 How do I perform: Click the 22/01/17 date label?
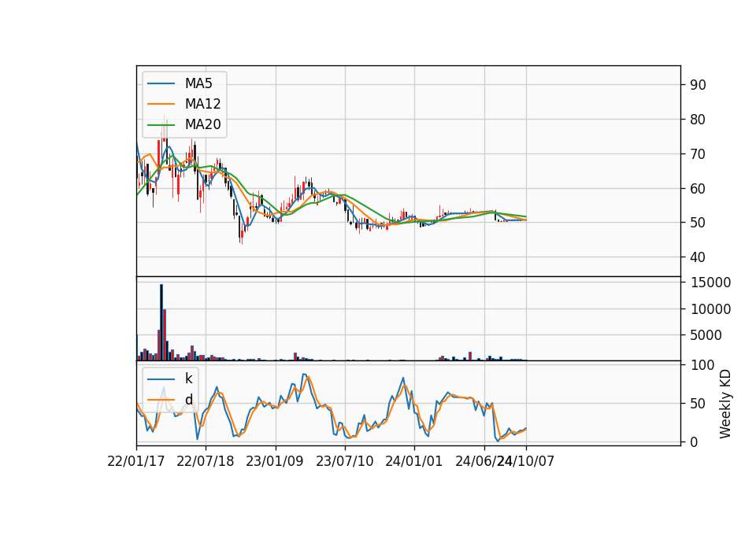click(x=136, y=461)
